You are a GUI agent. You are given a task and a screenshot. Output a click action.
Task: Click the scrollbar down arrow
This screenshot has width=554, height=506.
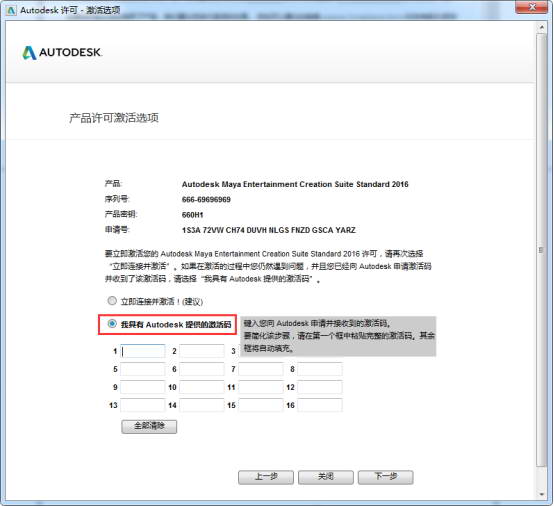pyautogui.click(x=541, y=495)
